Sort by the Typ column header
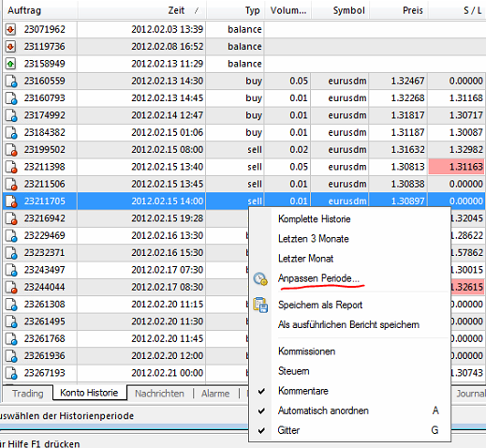The width and height of the screenshot is (486, 448). [x=235, y=10]
